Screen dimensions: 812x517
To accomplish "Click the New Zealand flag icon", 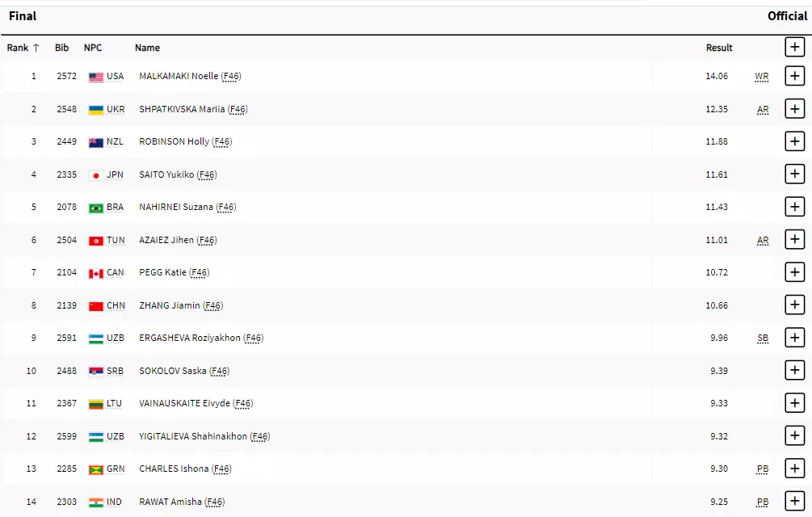I will [x=96, y=142].
